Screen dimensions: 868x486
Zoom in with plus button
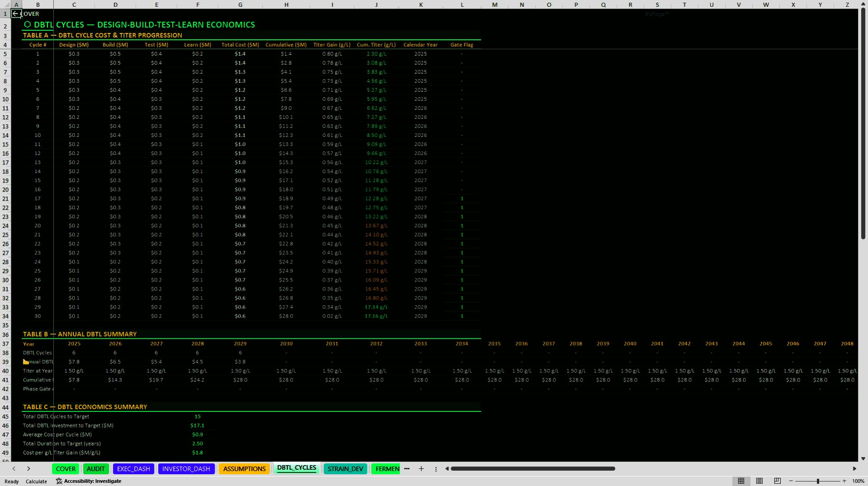click(x=844, y=481)
